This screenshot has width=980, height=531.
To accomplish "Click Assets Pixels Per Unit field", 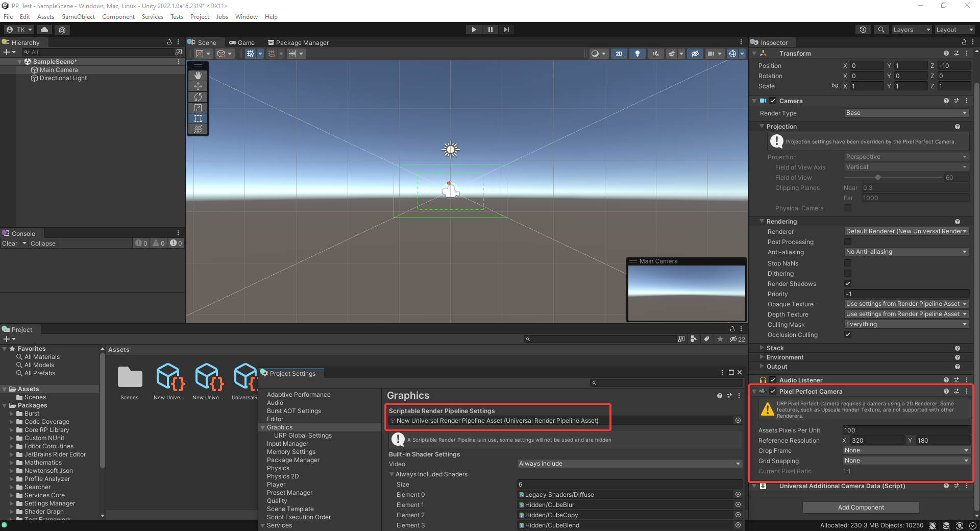I will 906,430.
